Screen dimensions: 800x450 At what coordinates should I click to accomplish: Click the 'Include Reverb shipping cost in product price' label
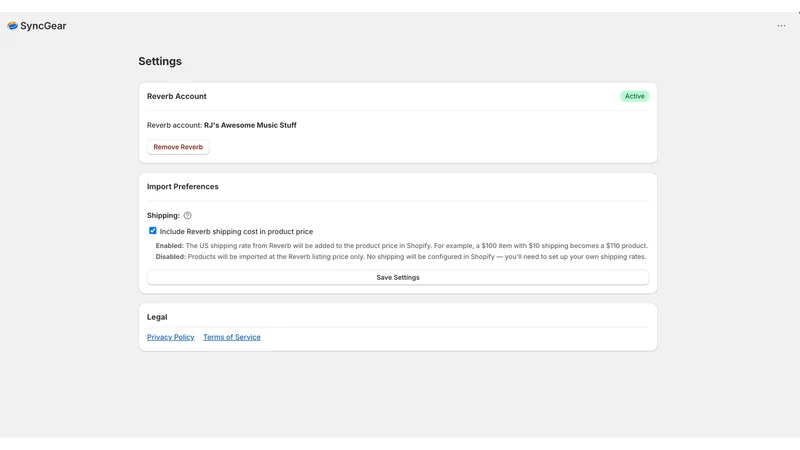(236, 232)
